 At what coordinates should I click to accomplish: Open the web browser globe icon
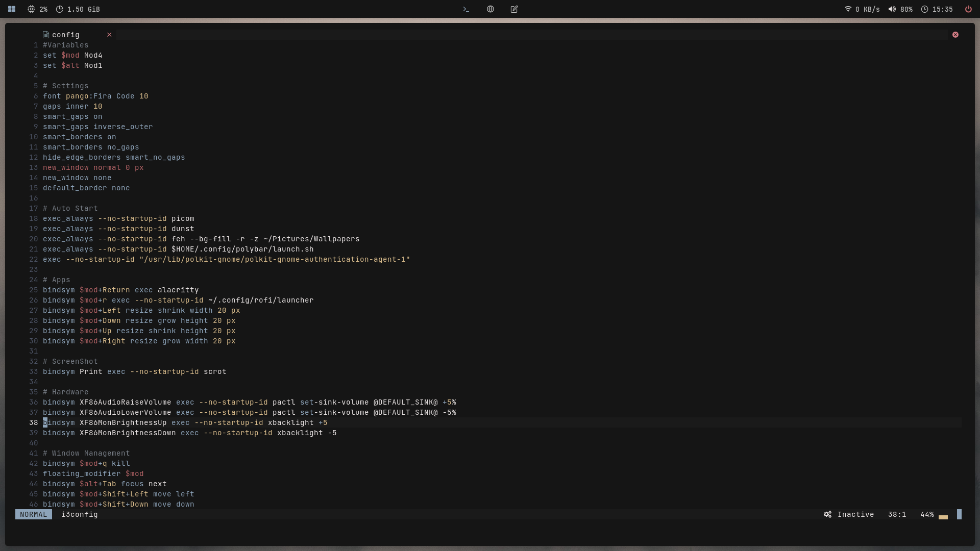coord(491,9)
